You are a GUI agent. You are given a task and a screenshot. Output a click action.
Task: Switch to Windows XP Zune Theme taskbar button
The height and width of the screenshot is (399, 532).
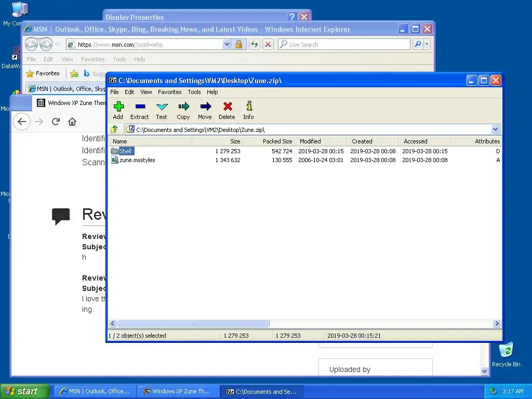[178, 391]
